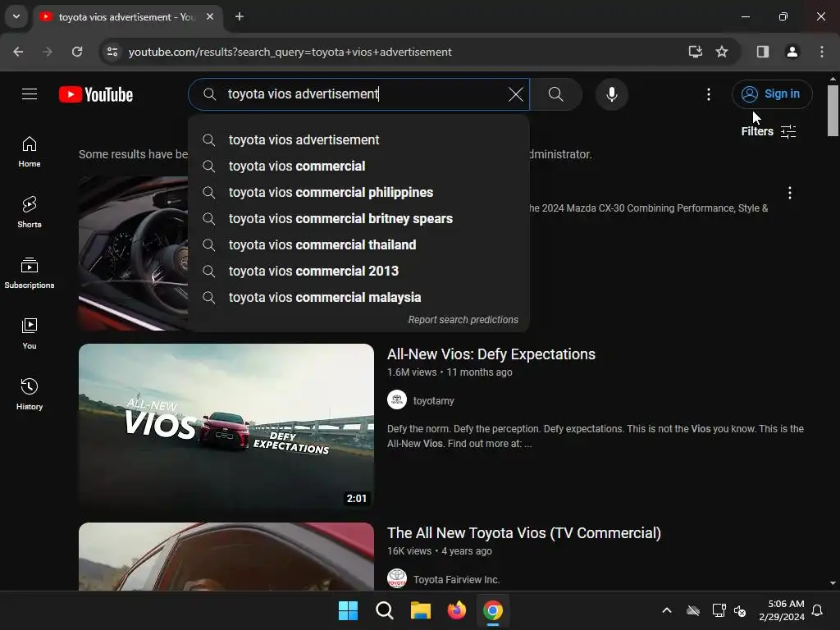Click the Sign in button
Screen dimensions: 840x630
[772, 94]
